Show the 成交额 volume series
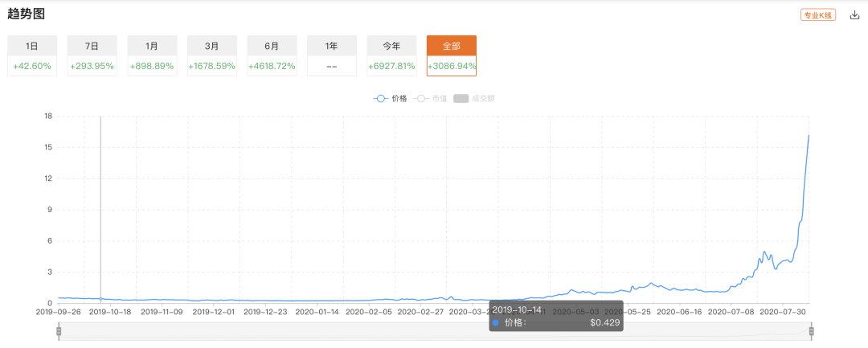868x348 pixels. point(473,98)
